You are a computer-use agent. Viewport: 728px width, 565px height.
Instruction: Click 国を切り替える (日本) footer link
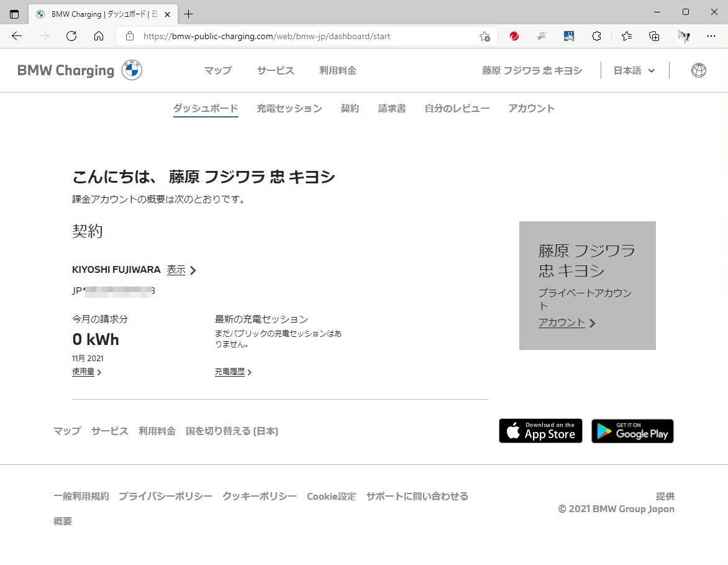[232, 431]
